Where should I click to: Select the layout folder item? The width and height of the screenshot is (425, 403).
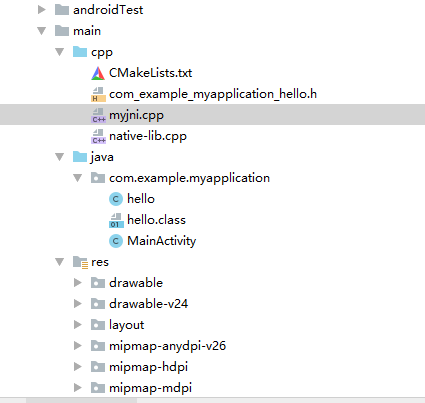click(126, 325)
